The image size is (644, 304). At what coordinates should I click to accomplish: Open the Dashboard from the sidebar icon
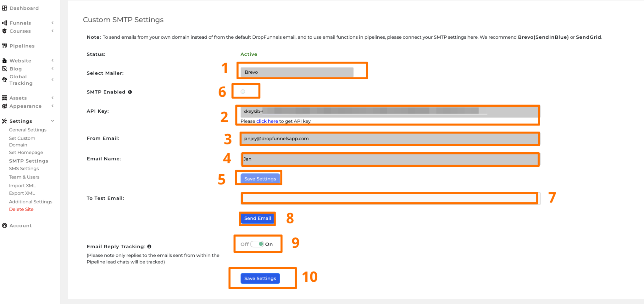[4, 8]
